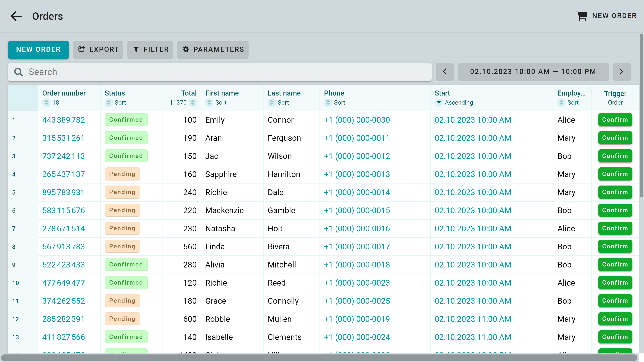
Task: Click Confirmed status for Emily Connor
Action: tap(126, 120)
